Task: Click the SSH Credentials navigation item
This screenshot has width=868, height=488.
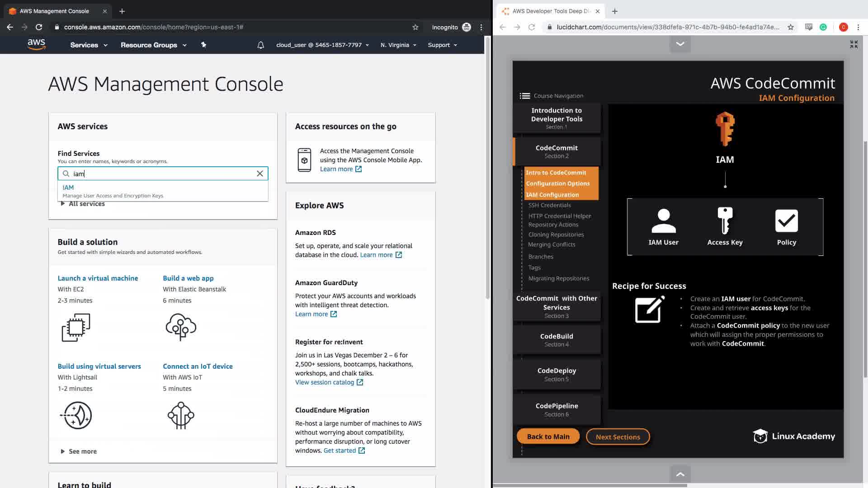Action: coord(549,205)
